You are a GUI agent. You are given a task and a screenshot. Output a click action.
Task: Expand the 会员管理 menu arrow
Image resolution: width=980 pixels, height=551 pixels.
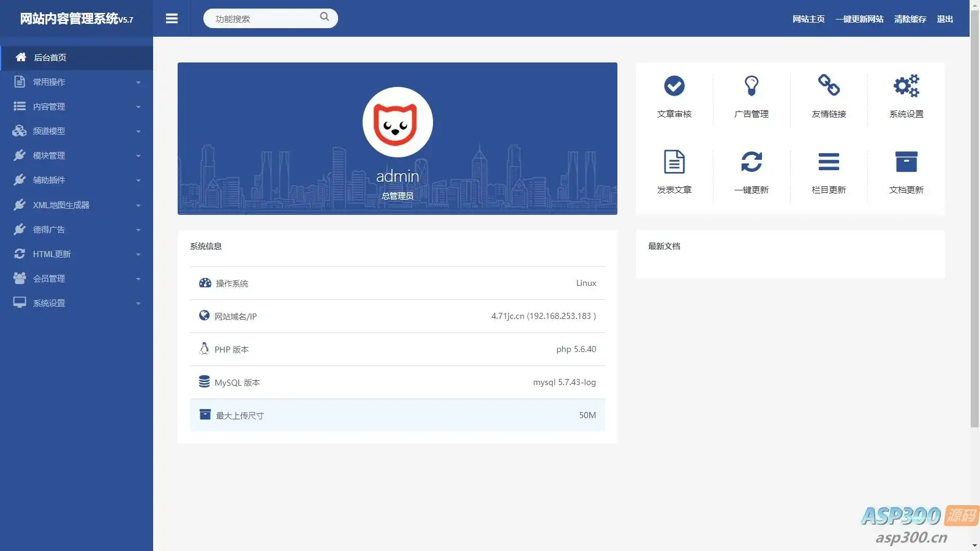point(138,279)
